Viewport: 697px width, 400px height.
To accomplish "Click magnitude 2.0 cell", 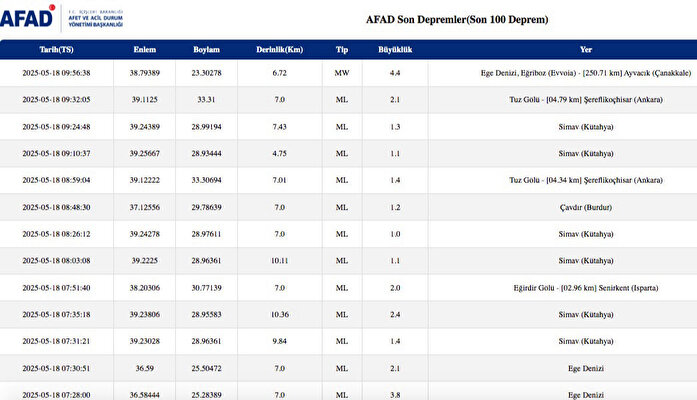I will pos(395,288).
